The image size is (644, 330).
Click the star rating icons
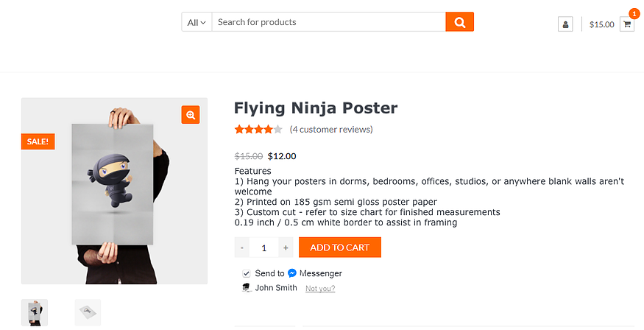pos(258,130)
